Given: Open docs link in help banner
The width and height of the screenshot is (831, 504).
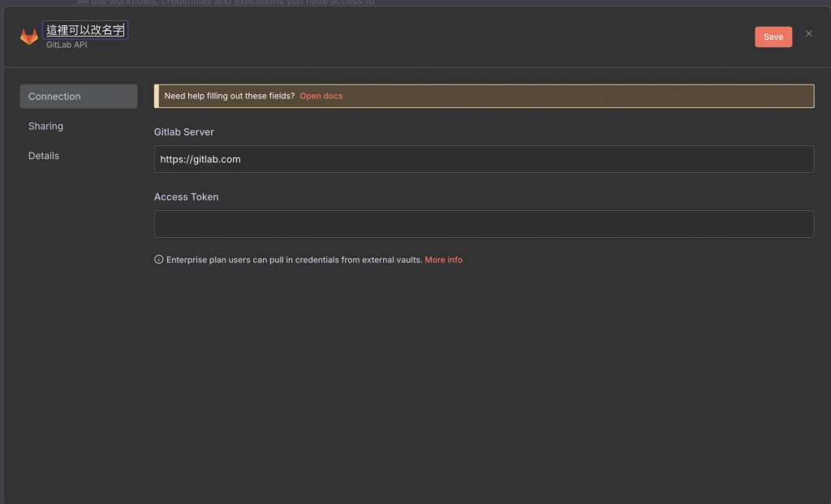Looking at the screenshot, I should (321, 96).
